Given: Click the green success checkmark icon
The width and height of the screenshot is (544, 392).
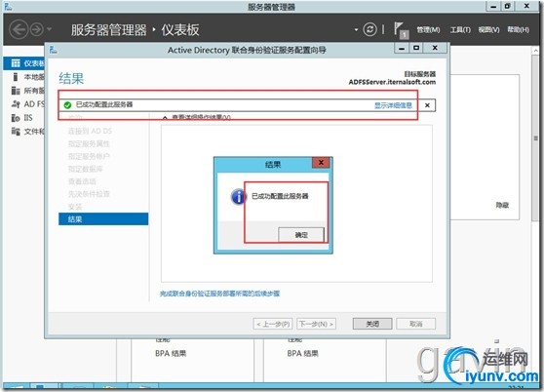Looking at the screenshot, I should click(67, 104).
